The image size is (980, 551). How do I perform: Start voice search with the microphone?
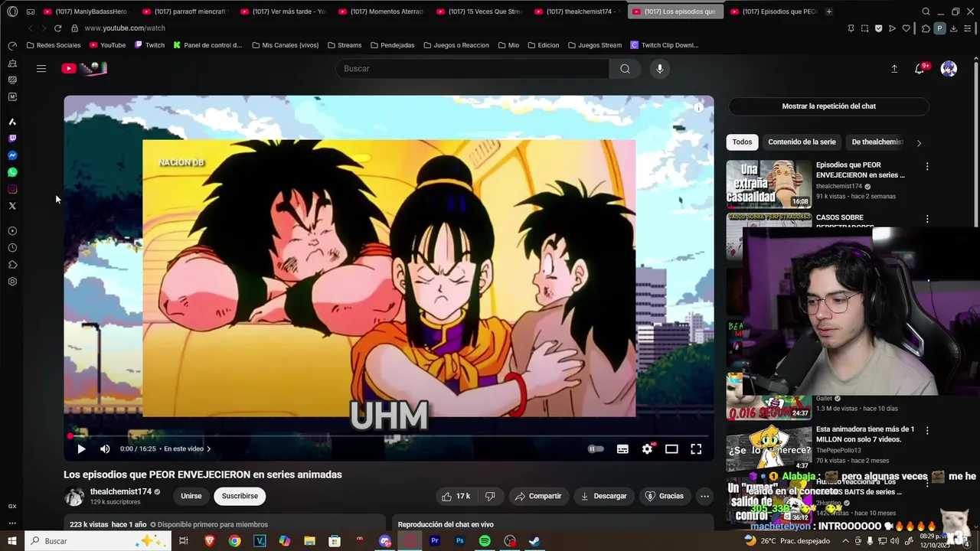coord(660,69)
